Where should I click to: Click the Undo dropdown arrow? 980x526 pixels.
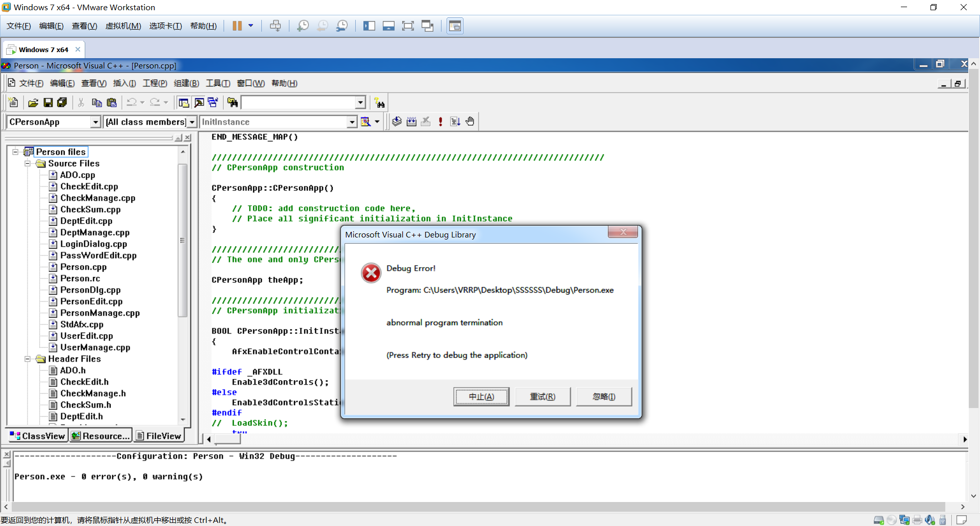(142, 103)
